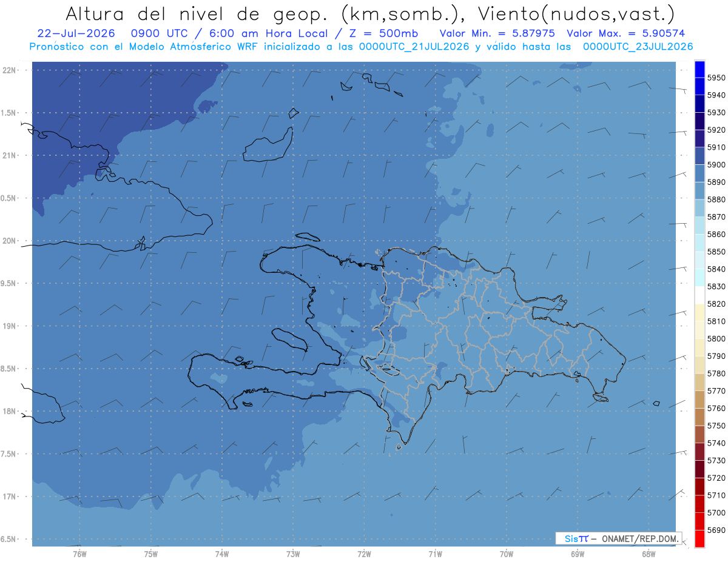Click the '7.5N' latitude label

[x=9, y=454]
